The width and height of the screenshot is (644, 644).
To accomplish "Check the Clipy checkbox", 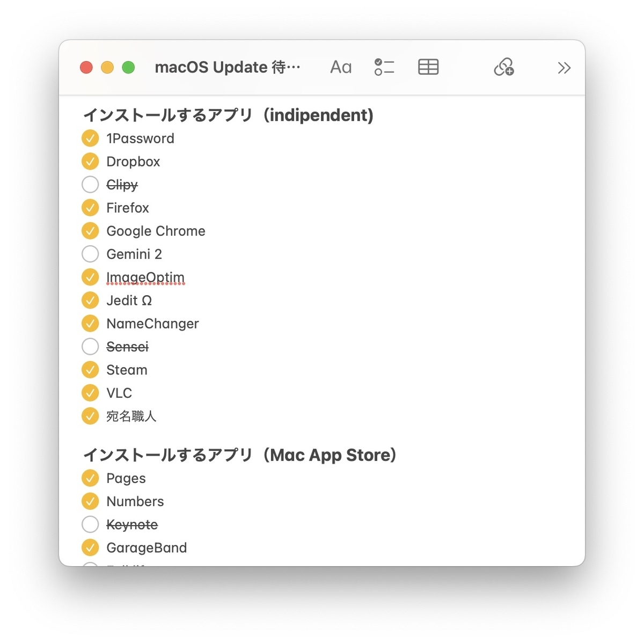I will pyautogui.click(x=90, y=185).
